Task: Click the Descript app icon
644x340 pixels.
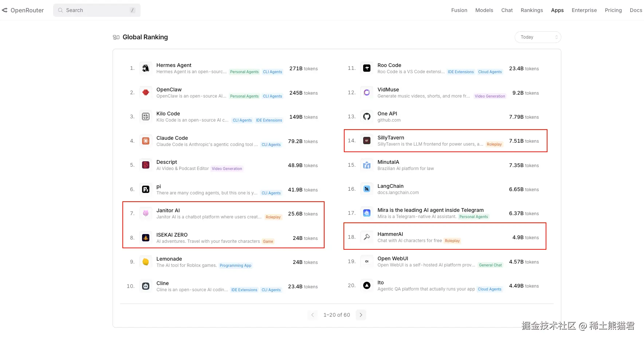Action: tap(146, 165)
